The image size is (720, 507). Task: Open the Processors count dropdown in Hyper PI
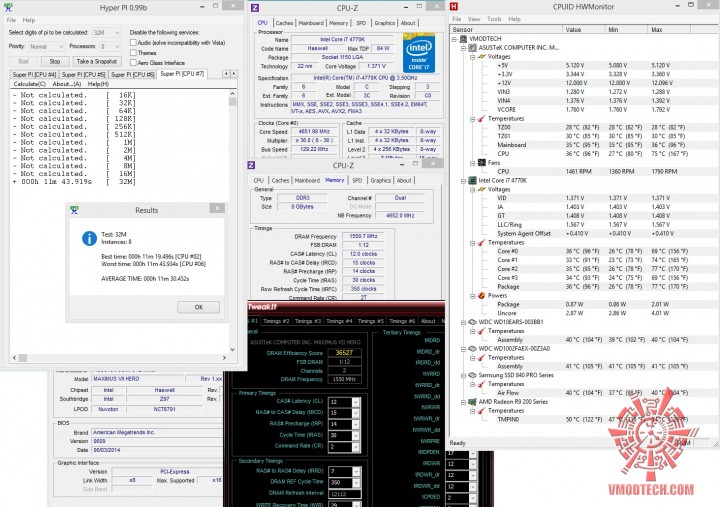110,46
